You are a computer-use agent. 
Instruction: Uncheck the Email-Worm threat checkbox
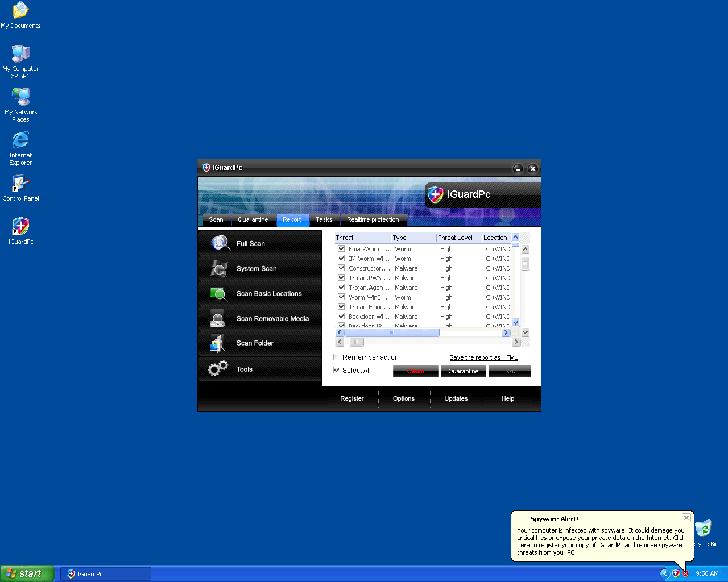point(341,248)
